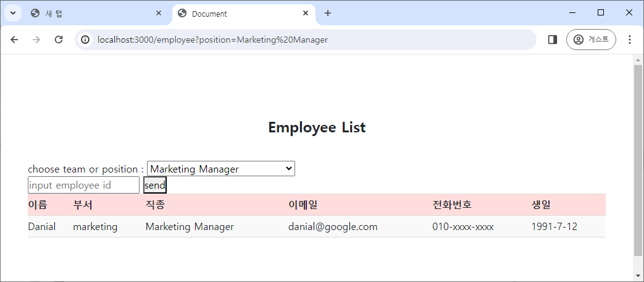Viewport: 644px width, 282px height.
Task: Open a new tab with the plus icon
Action: pyautogui.click(x=327, y=13)
